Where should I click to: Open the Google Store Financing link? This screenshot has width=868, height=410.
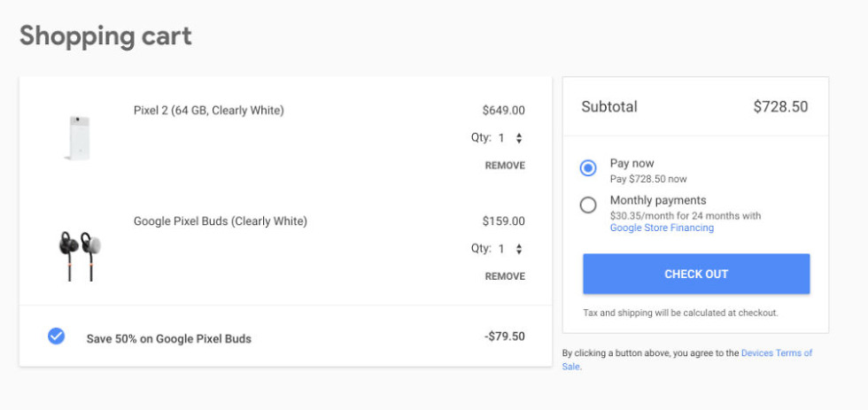pos(662,228)
